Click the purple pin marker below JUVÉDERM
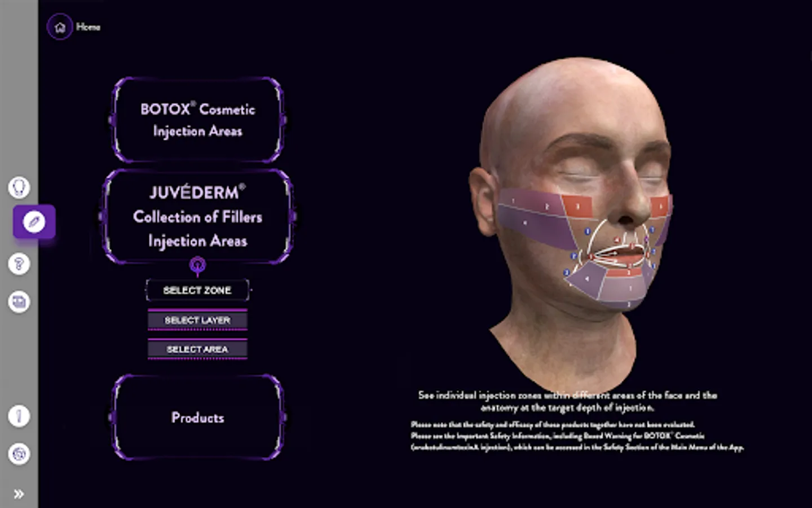Viewport: 812px width, 508px height. click(197, 265)
